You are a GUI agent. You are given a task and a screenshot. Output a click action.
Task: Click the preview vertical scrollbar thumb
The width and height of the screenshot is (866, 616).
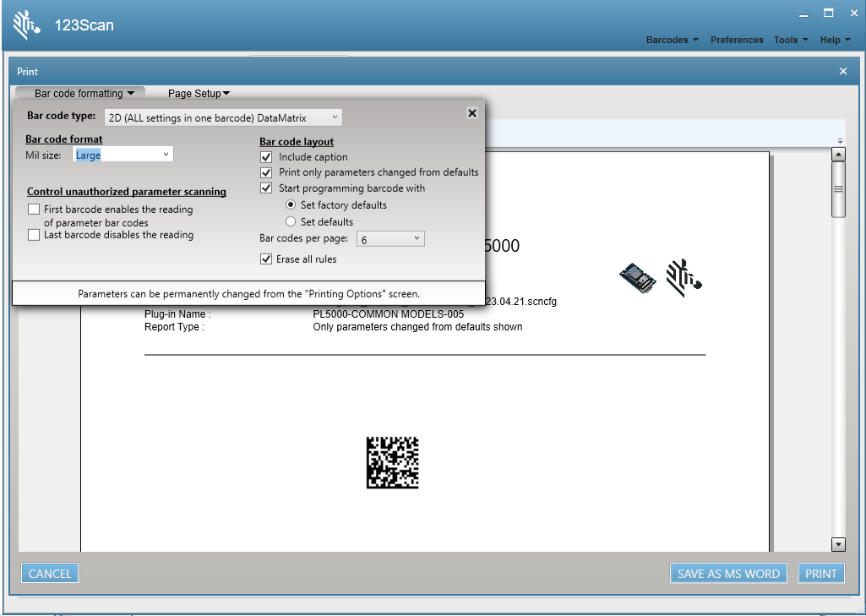(x=838, y=189)
